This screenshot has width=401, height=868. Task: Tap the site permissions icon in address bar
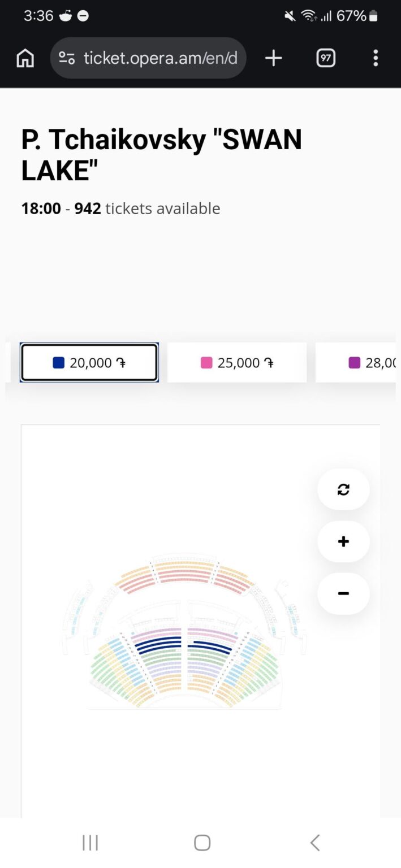point(67,58)
